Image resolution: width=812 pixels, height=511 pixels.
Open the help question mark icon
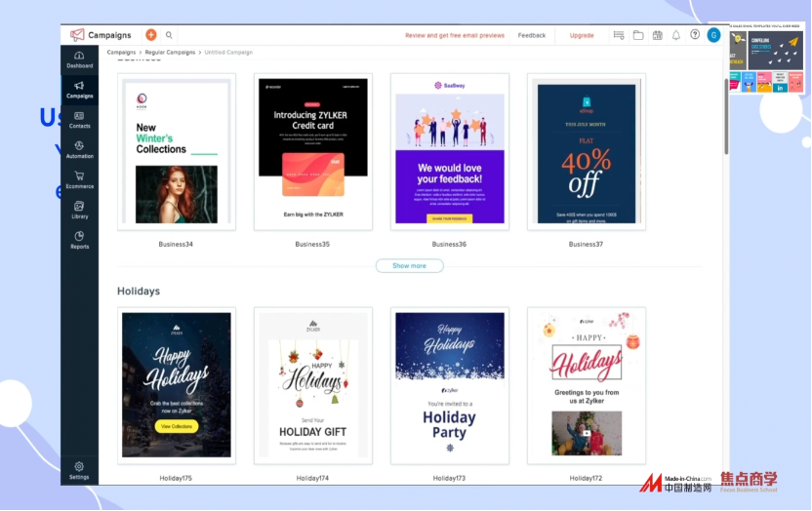(695, 35)
